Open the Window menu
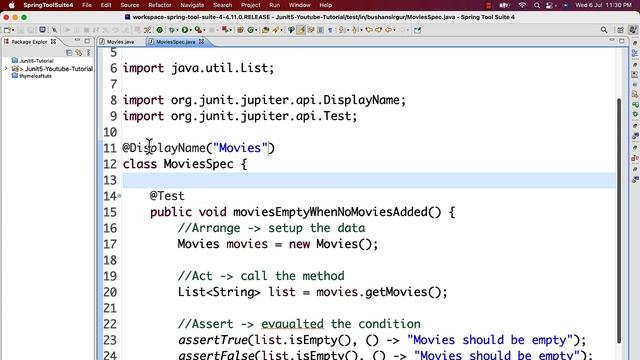The image size is (640, 360). [300, 5]
